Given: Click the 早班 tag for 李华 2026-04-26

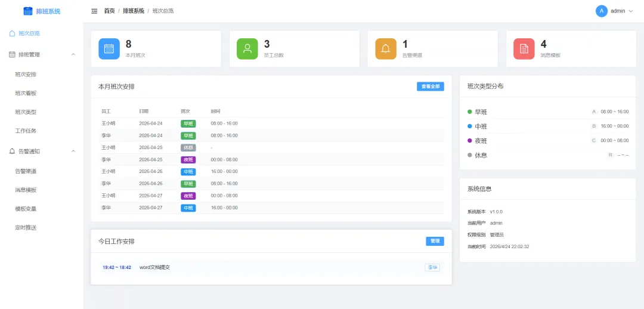Looking at the screenshot, I should [x=188, y=184].
